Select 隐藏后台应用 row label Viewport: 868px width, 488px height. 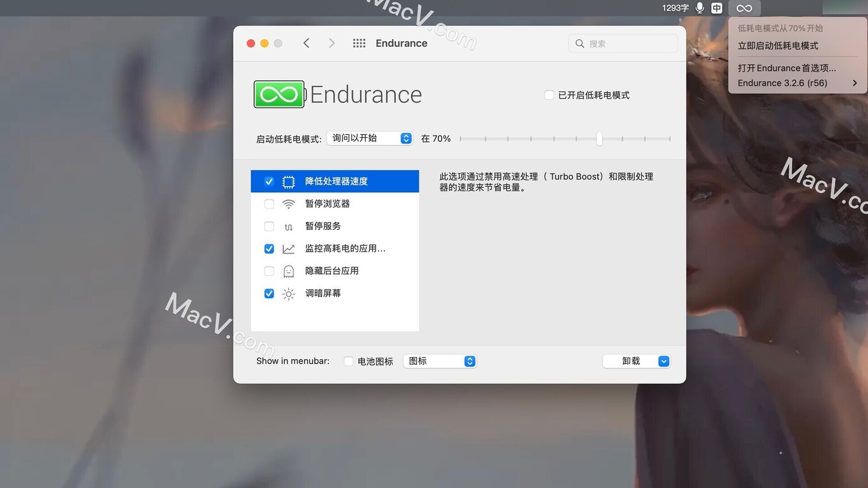332,271
